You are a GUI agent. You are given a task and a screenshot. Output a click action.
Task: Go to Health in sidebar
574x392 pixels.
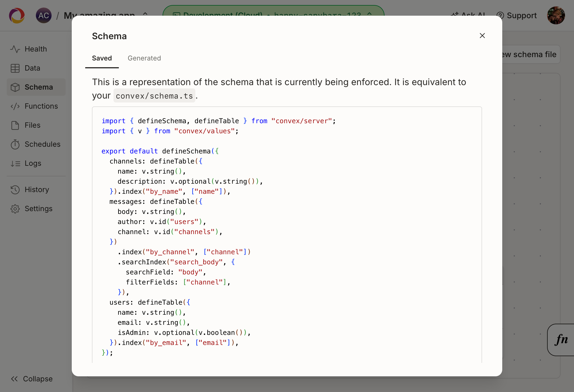click(x=36, y=49)
